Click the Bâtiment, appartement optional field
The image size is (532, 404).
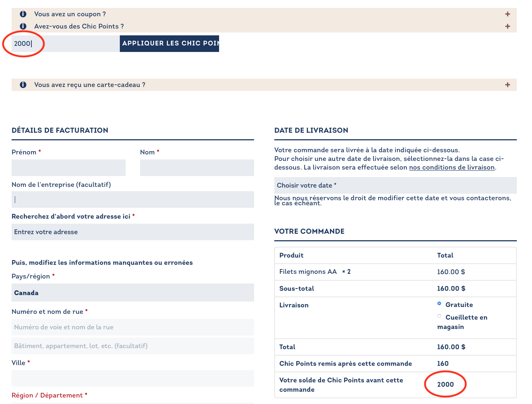click(132, 346)
